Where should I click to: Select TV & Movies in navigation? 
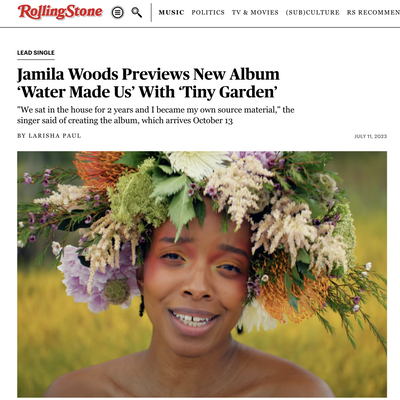[x=255, y=12]
